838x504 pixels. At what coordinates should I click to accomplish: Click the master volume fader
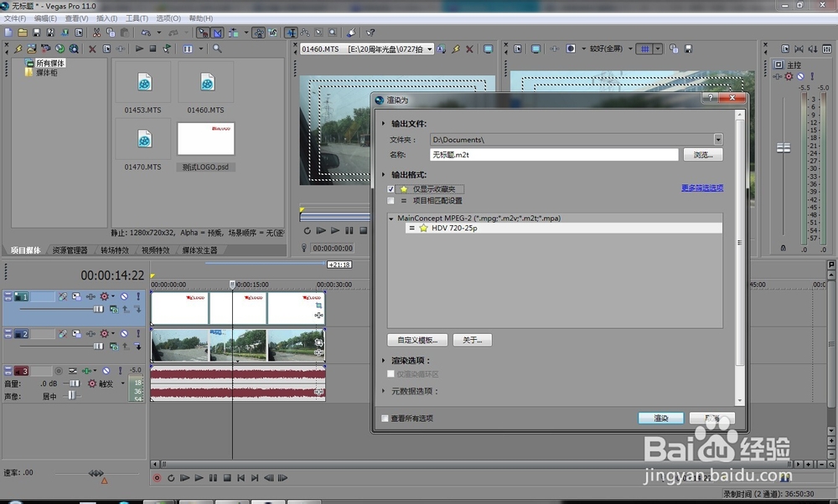784,148
